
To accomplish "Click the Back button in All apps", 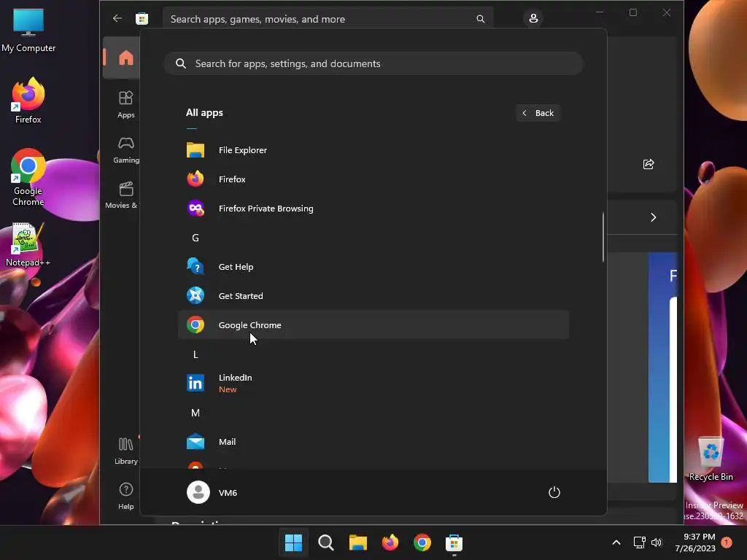I will pos(538,113).
